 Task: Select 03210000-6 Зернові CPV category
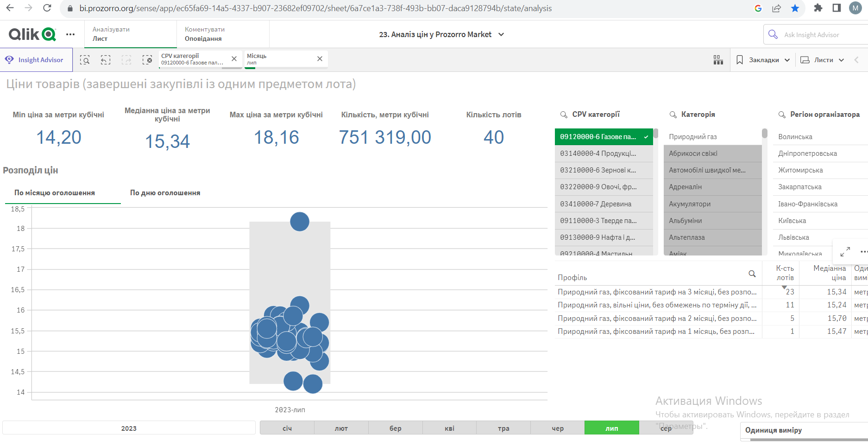[604, 170]
